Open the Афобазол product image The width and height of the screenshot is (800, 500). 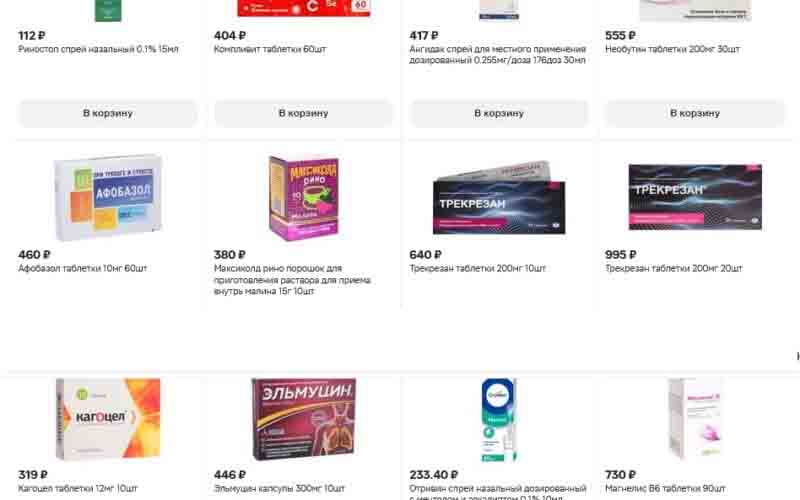click(x=108, y=197)
